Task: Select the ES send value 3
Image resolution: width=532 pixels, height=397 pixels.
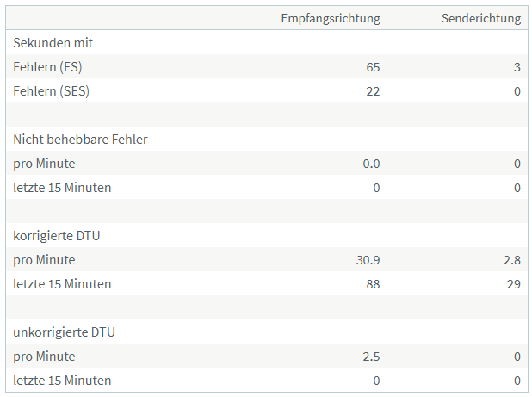Action: [517, 66]
